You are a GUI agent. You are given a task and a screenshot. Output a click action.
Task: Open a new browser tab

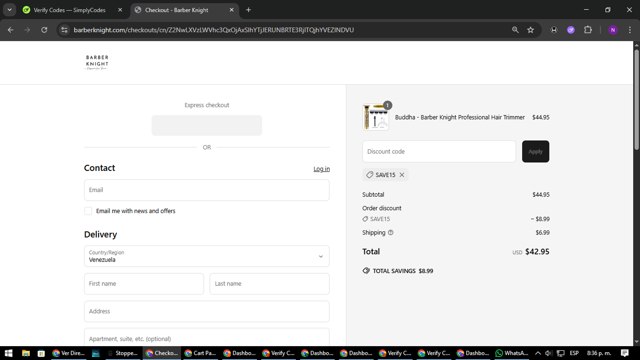248,10
